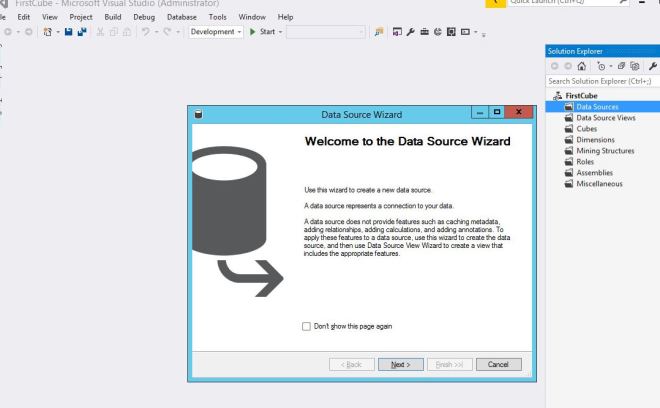
Task: Click the Home icon in Solution Explorer
Action: click(579, 66)
